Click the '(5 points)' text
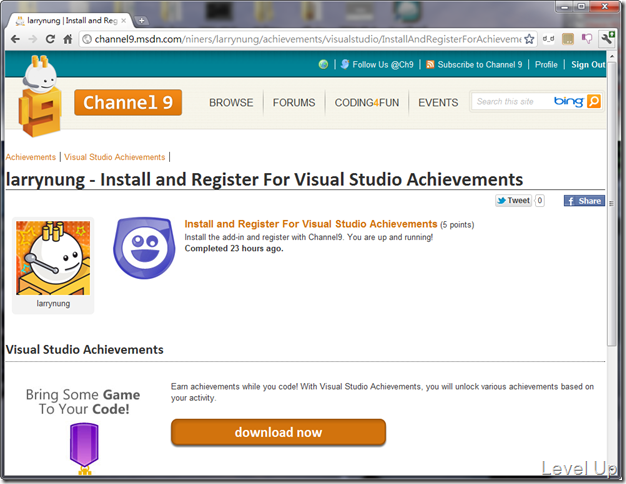Viewport: 626px width, 484px height. (457, 225)
